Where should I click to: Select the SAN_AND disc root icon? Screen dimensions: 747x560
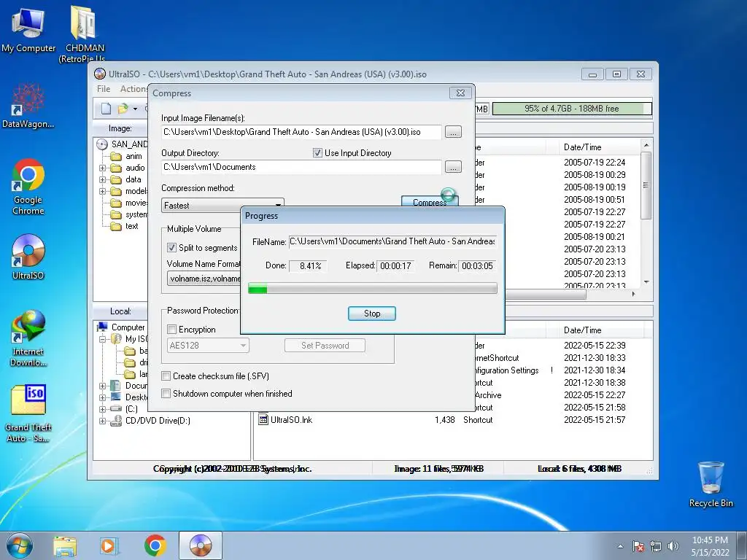pyautogui.click(x=102, y=144)
